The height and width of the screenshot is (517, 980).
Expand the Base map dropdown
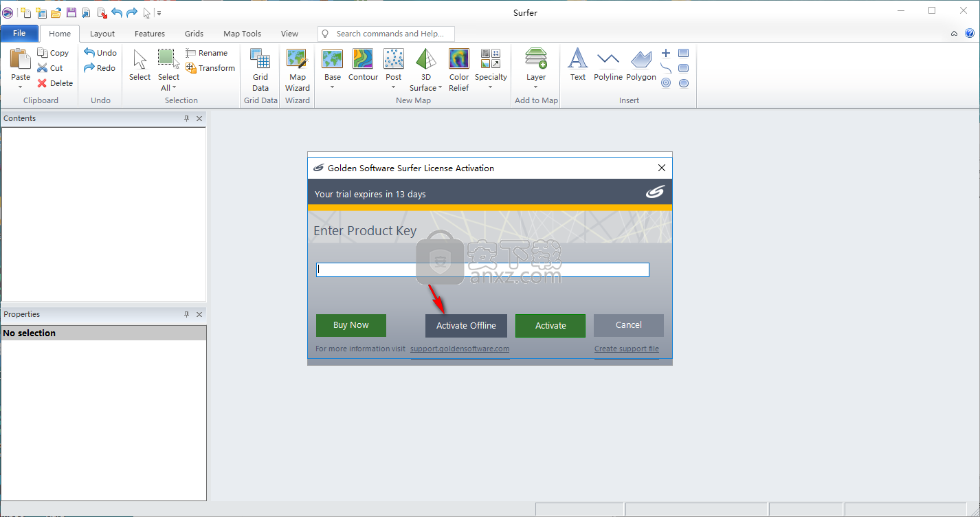(333, 87)
